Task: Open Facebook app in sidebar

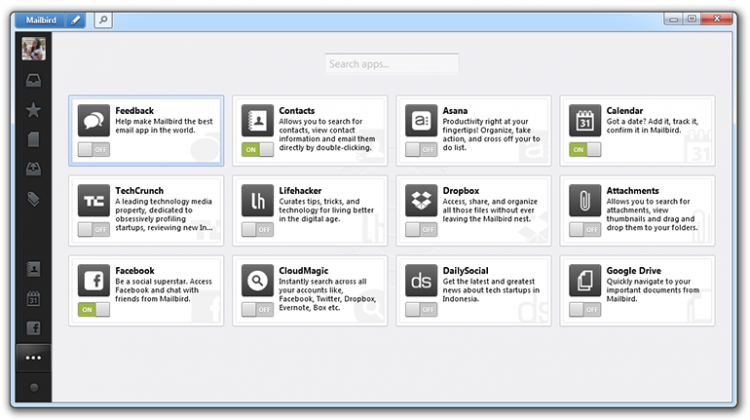Action: click(x=33, y=328)
